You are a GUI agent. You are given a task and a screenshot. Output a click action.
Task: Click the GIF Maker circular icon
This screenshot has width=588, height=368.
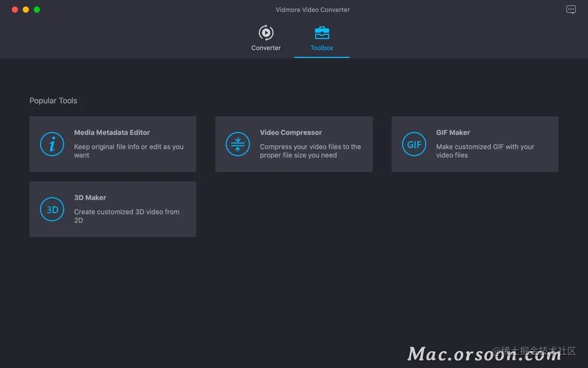(414, 144)
